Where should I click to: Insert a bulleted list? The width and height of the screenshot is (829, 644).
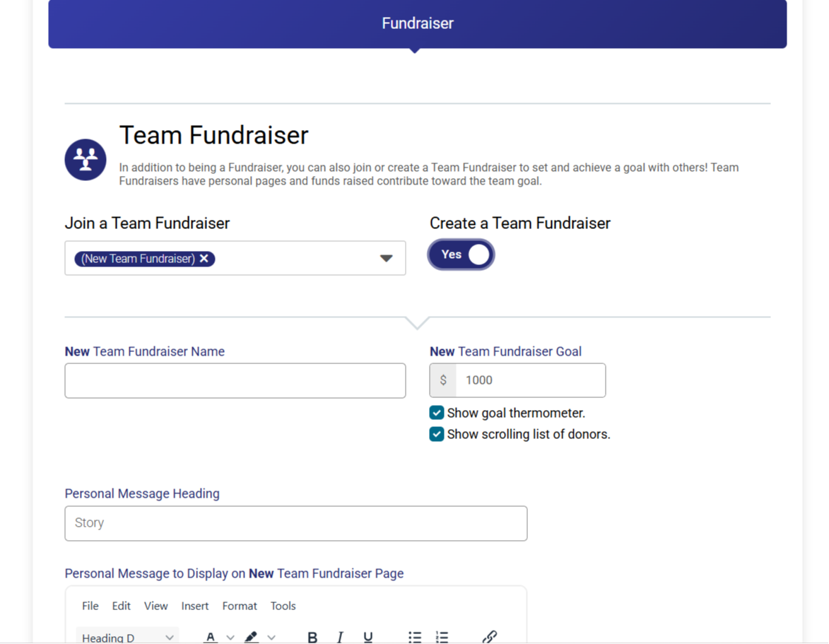tap(415, 637)
